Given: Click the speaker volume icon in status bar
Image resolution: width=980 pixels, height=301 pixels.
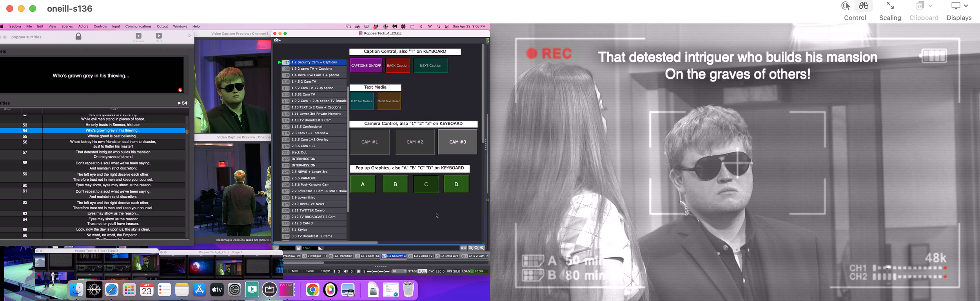Looking at the screenshot, I should point(345,271).
